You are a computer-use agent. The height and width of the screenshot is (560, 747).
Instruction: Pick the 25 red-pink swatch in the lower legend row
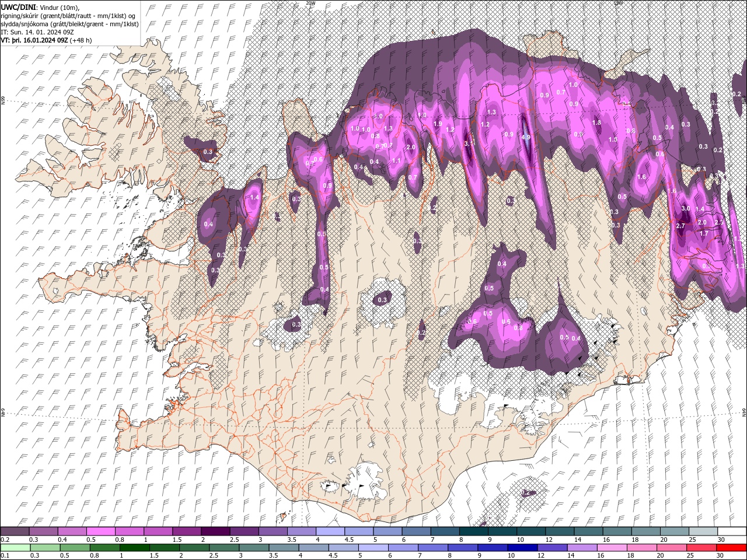pyautogui.click(x=701, y=548)
